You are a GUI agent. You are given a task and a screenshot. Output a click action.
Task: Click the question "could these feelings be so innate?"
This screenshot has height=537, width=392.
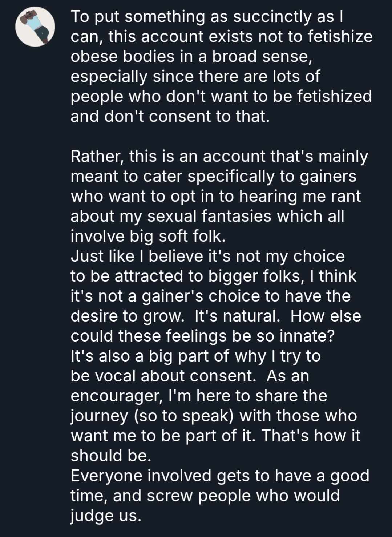[x=202, y=336]
